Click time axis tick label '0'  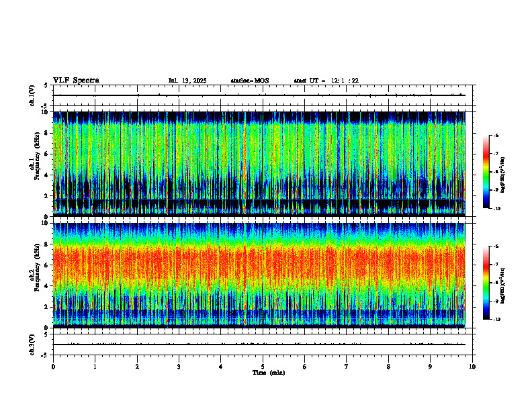click(53, 367)
